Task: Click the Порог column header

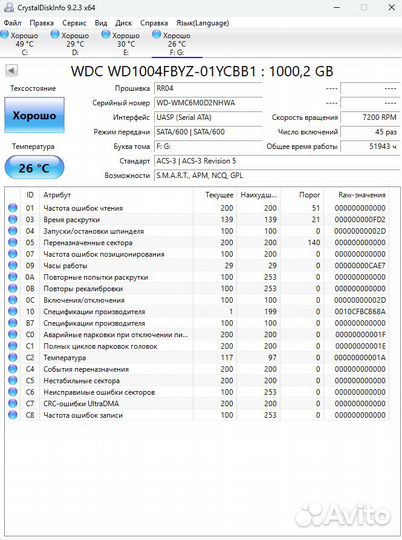Action: click(302, 195)
